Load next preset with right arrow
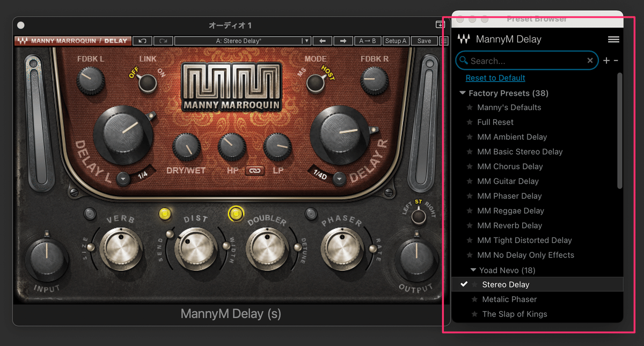 click(343, 41)
